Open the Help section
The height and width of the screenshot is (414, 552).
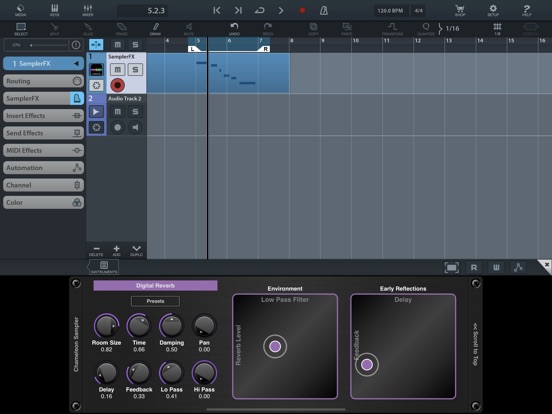click(x=526, y=10)
